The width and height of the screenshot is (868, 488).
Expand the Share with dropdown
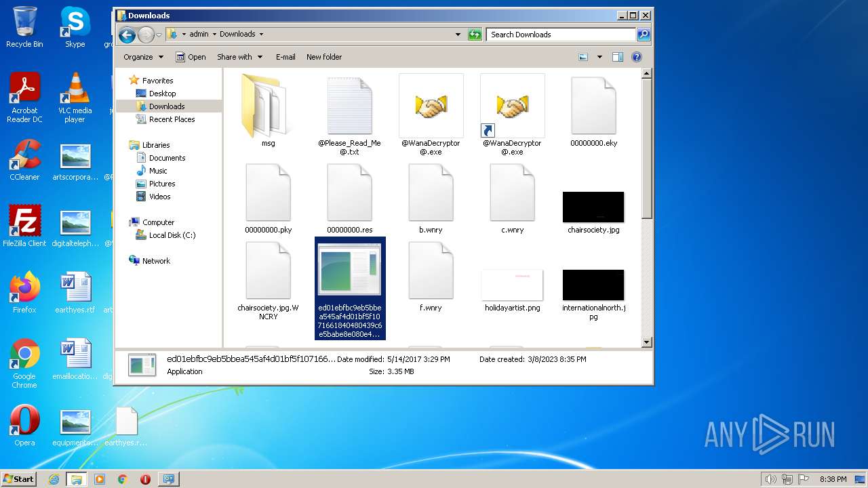239,58
